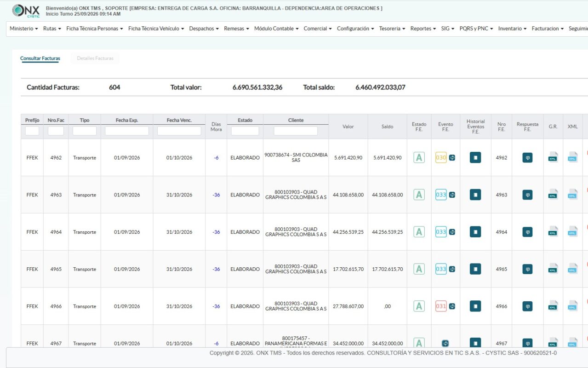Open the PQRS y PNC menu

click(476, 29)
